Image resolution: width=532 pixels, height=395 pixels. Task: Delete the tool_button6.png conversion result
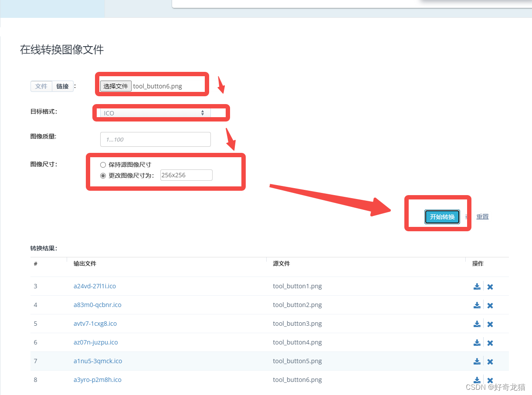pyautogui.click(x=490, y=380)
